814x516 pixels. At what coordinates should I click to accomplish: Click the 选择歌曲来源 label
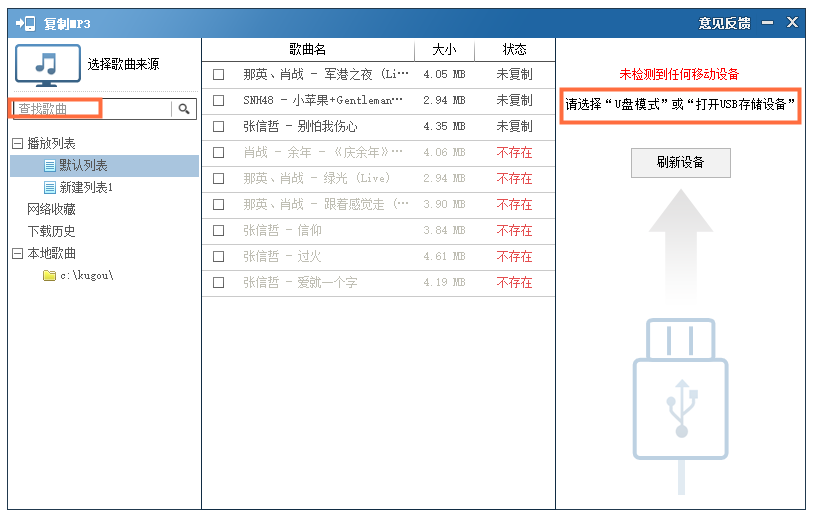pos(124,64)
